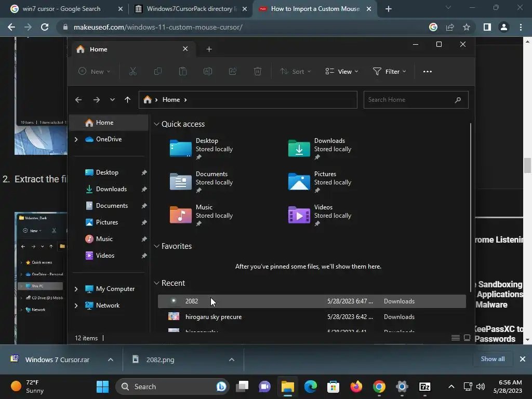Bookmark this page with the star icon

tap(467, 27)
